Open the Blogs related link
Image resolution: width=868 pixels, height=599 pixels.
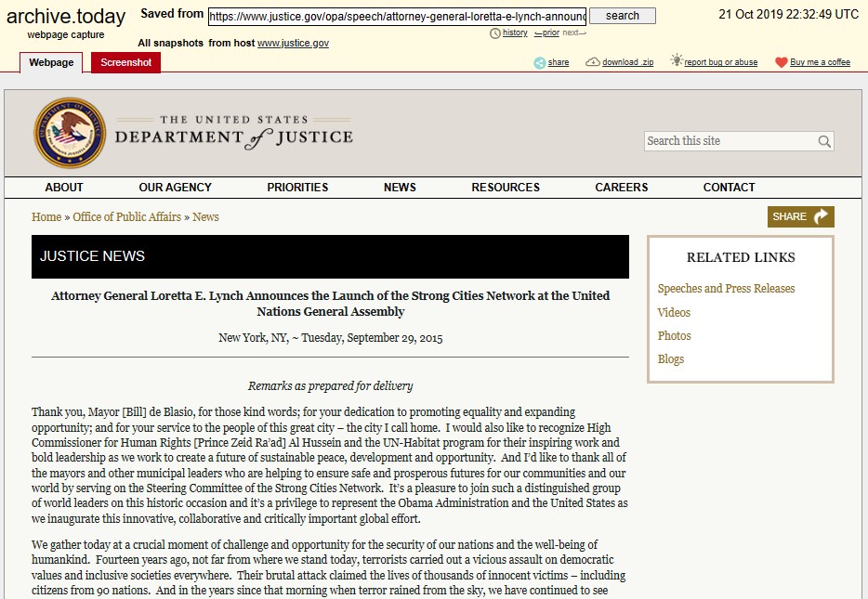[x=671, y=359]
